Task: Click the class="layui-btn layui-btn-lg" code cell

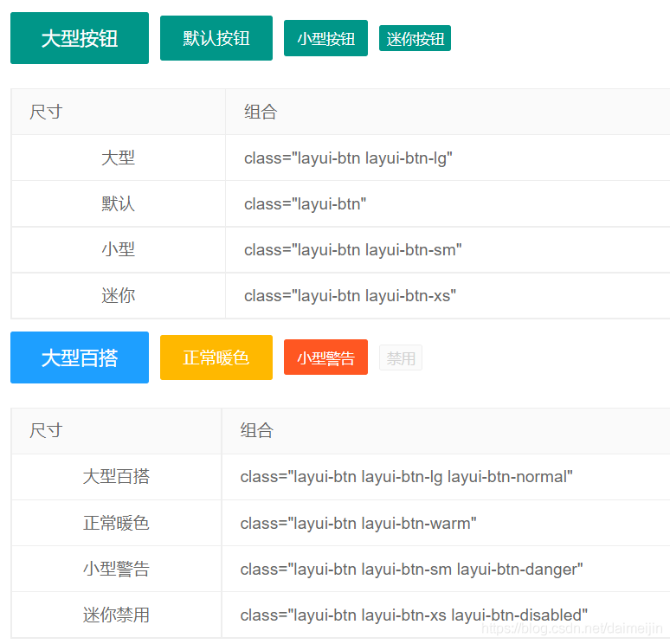Action: pos(348,158)
